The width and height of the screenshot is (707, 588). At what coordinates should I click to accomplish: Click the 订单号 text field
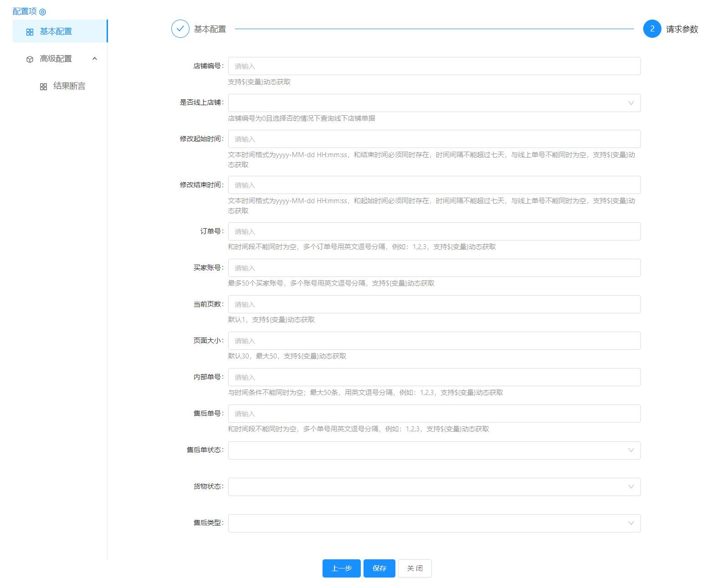(434, 231)
